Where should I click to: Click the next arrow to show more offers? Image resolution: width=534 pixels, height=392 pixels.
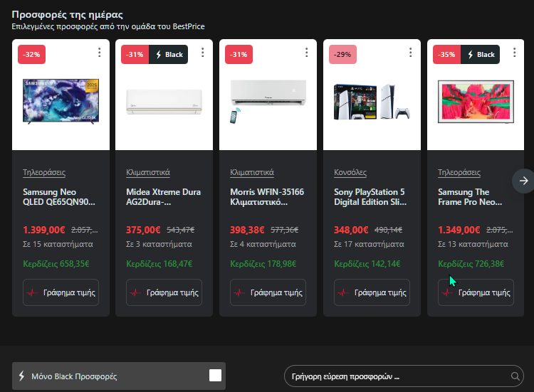(x=523, y=181)
